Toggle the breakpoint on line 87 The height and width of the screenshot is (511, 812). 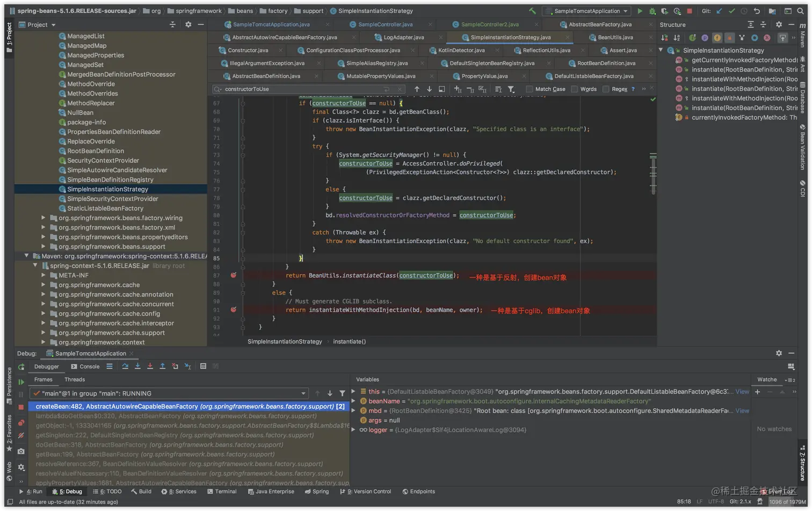click(234, 275)
